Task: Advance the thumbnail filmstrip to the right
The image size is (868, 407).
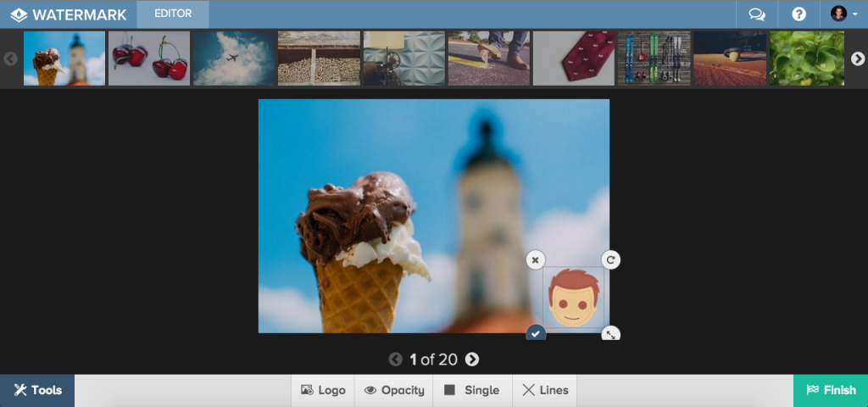Action: click(x=858, y=59)
